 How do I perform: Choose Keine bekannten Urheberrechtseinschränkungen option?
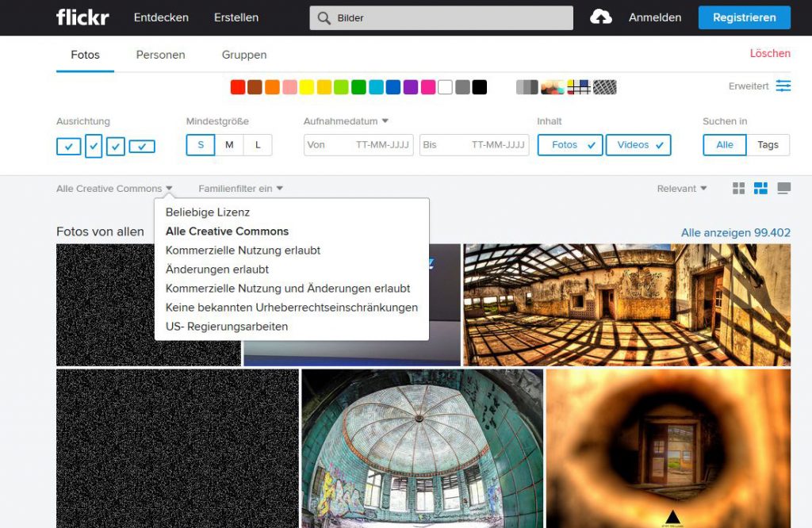tap(292, 308)
